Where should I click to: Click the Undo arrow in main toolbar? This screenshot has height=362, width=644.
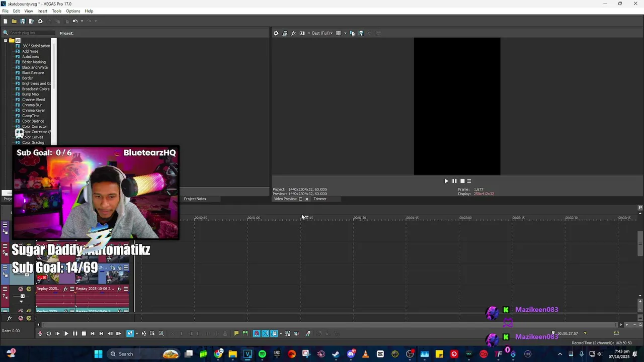[74, 21]
